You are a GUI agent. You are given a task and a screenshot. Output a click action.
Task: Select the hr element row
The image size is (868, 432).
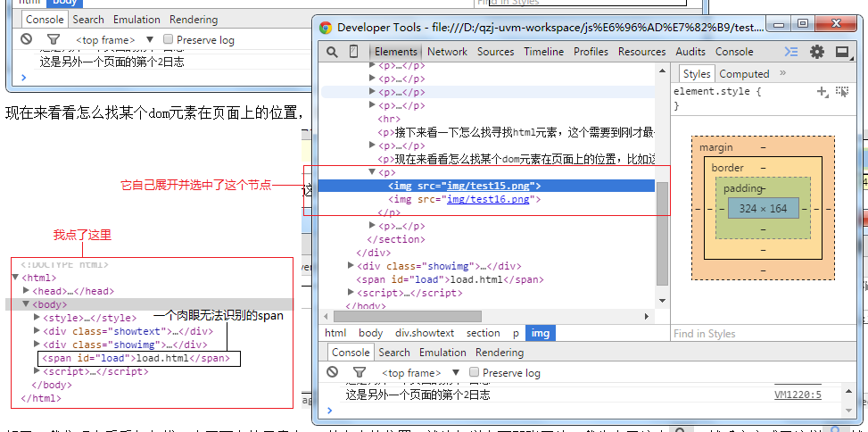[x=389, y=119]
